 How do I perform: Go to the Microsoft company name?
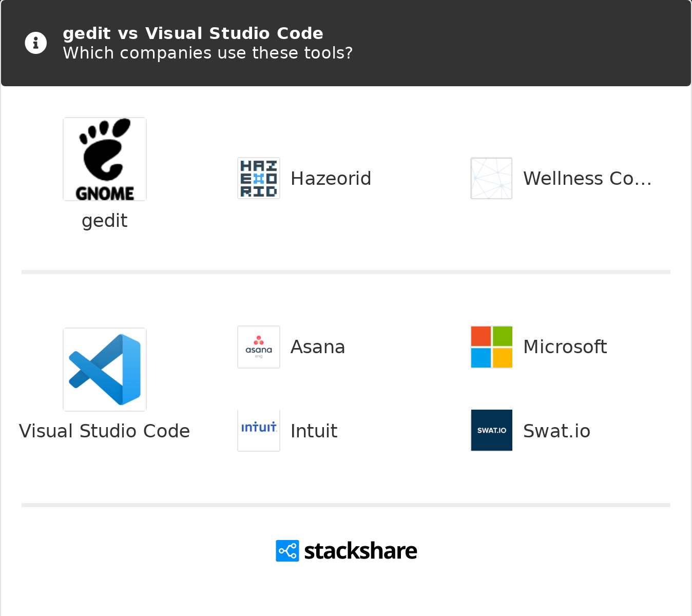tap(565, 347)
